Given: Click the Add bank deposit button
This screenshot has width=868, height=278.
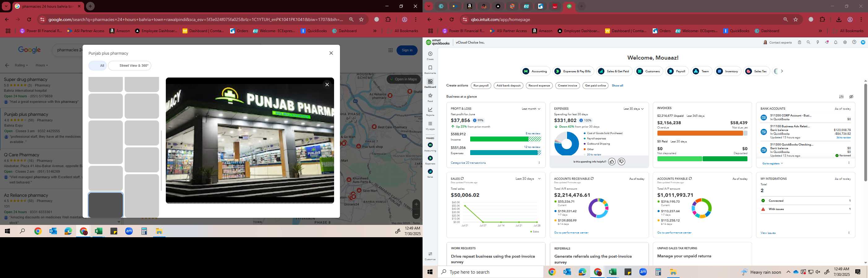Looking at the screenshot, I should coord(509,86).
